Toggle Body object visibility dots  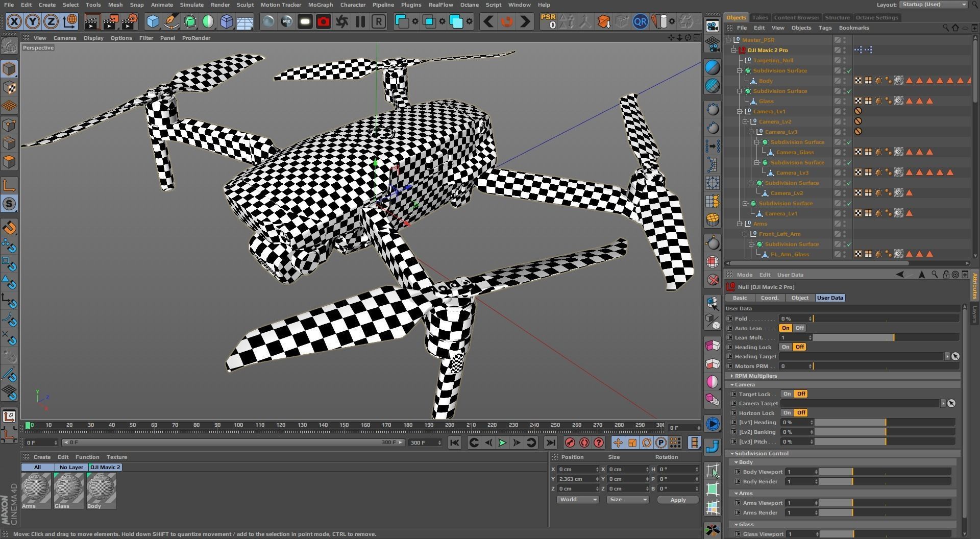coord(845,81)
